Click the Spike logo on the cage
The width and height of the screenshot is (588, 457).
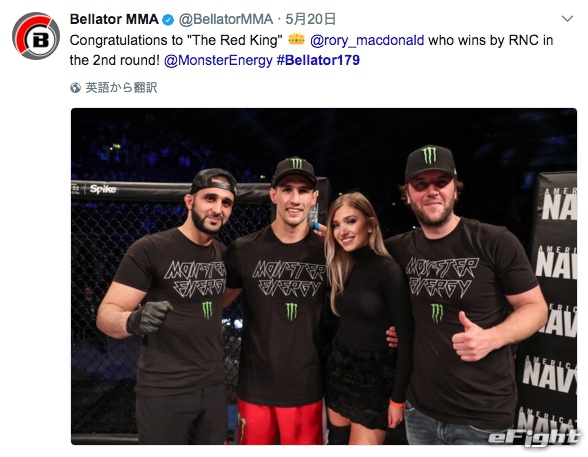102,189
